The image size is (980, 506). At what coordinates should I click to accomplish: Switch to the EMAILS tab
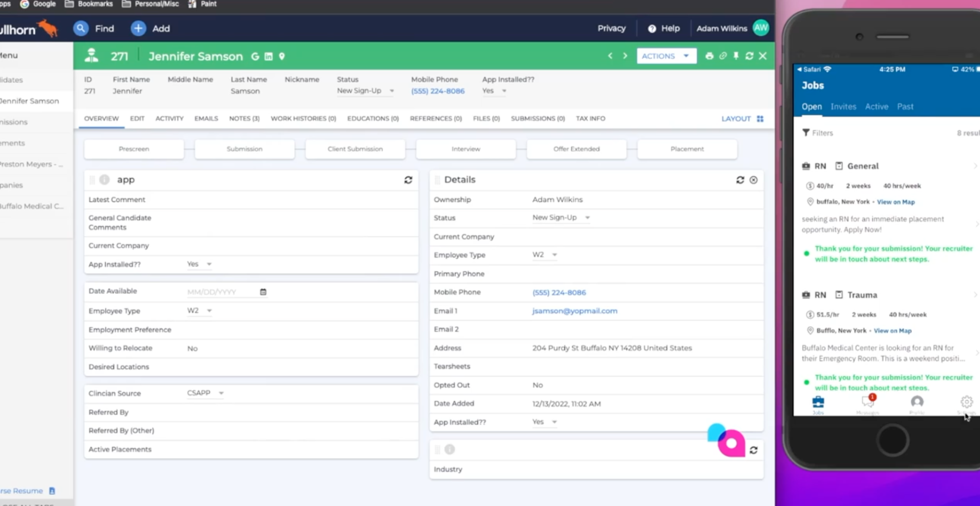206,118
